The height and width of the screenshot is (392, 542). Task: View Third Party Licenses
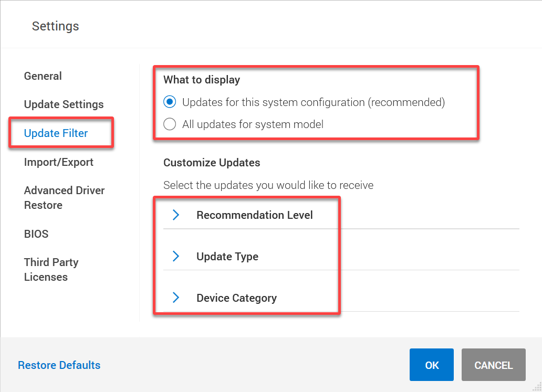pos(51,269)
